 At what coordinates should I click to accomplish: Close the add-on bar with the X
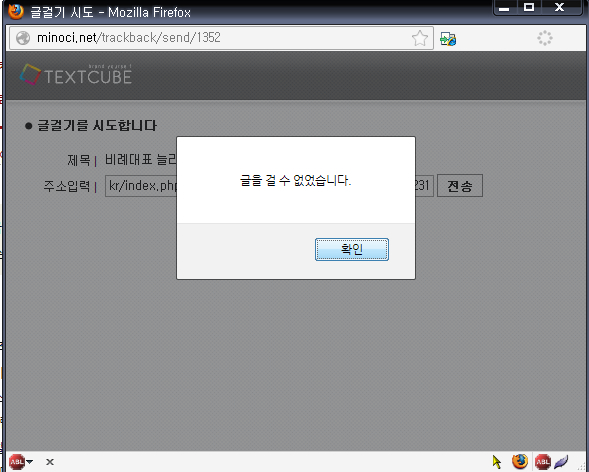point(50,462)
